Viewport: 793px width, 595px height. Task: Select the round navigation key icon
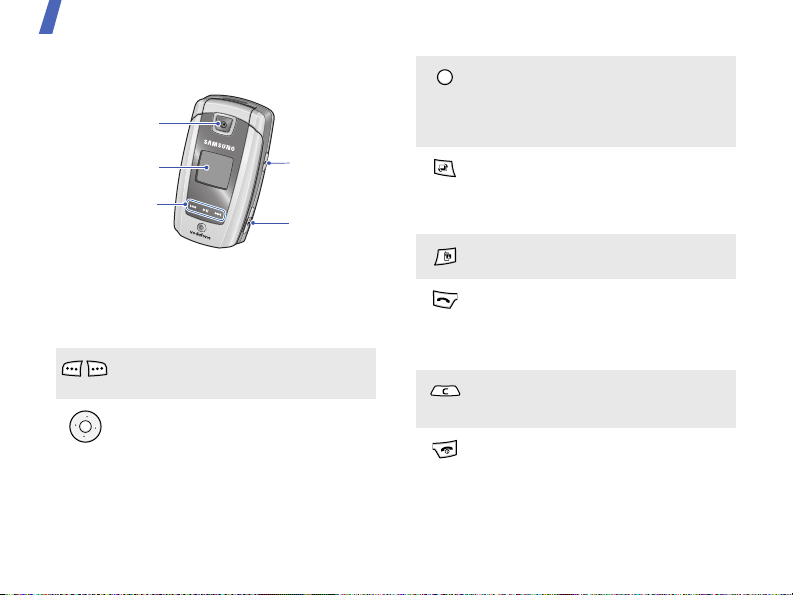[x=85, y=427]
